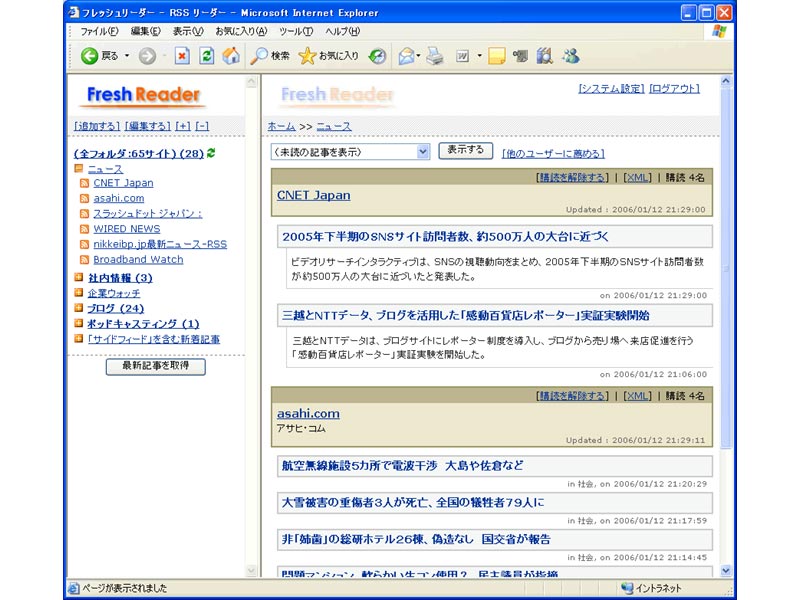The width and height of the screenshot is (800, 600).
Task: Expand the 社内情報 (3) folder icon
Action: (x=79, y=277)
